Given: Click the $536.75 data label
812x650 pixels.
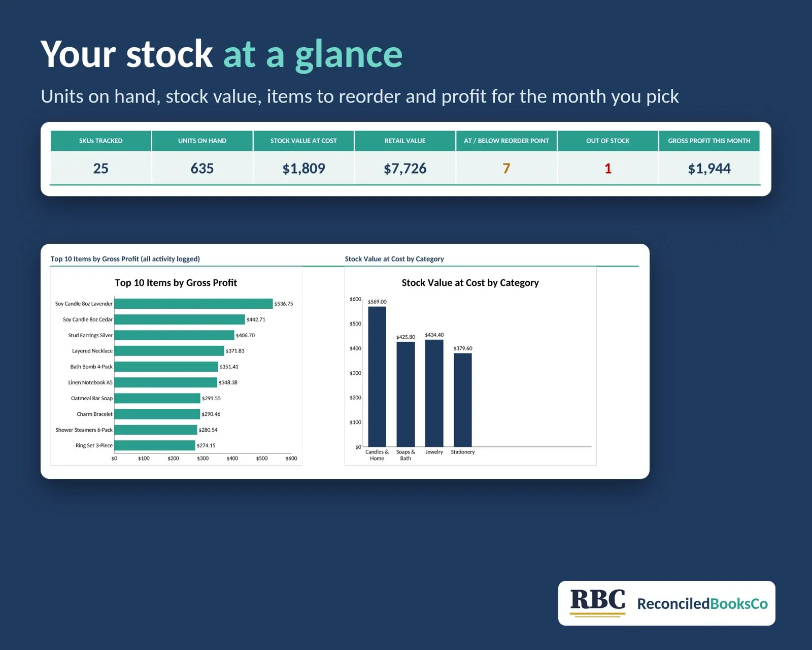Looking at the screenshot, I should [x=284, y=304].
